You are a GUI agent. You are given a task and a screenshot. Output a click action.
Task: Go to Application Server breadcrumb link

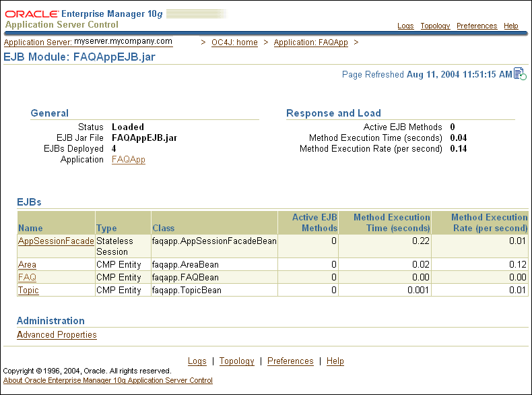[88, 42]
